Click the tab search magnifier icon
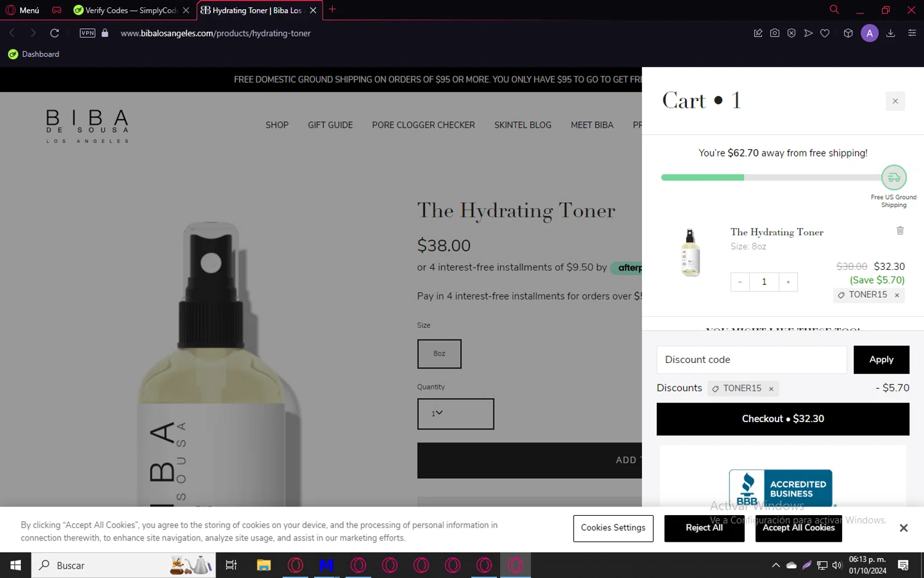This screenshot has width=924, height=578. 834,9
